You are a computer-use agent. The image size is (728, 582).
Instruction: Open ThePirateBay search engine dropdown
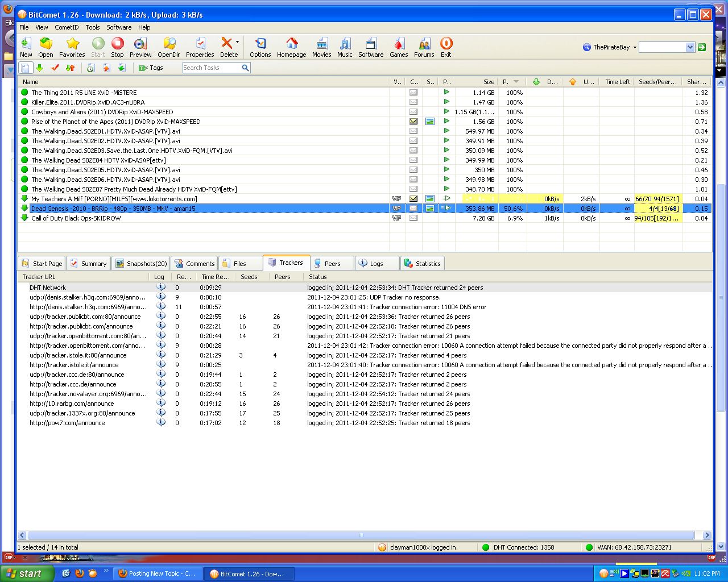(635, 47)
